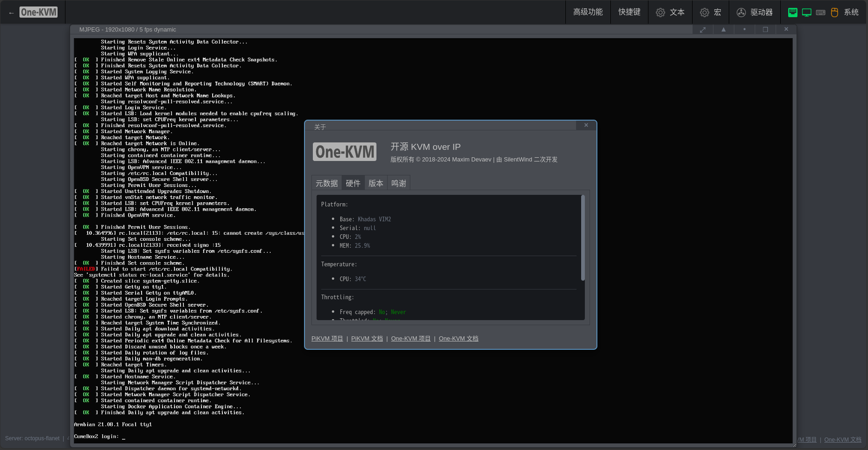Expand the 文本 text menu

click(x=670, y=13)
